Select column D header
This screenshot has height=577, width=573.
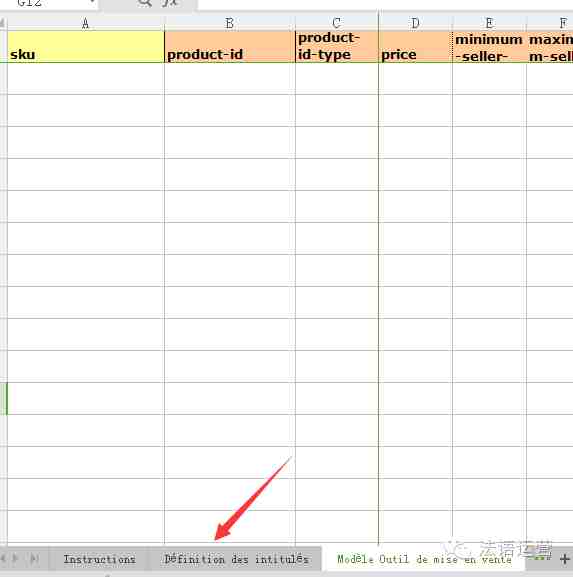[x=415, y=23]
